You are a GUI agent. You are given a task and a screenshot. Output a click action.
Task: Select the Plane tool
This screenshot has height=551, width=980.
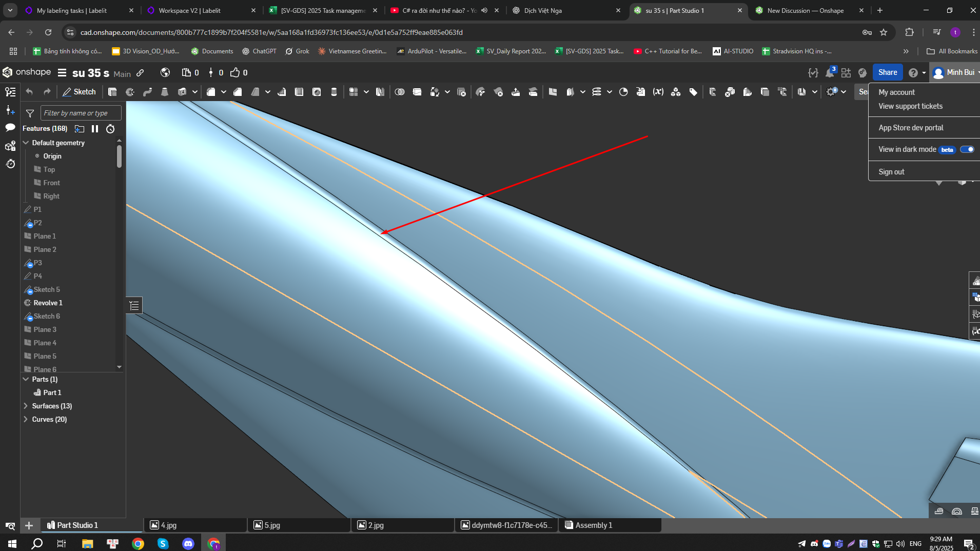(553, 92)
